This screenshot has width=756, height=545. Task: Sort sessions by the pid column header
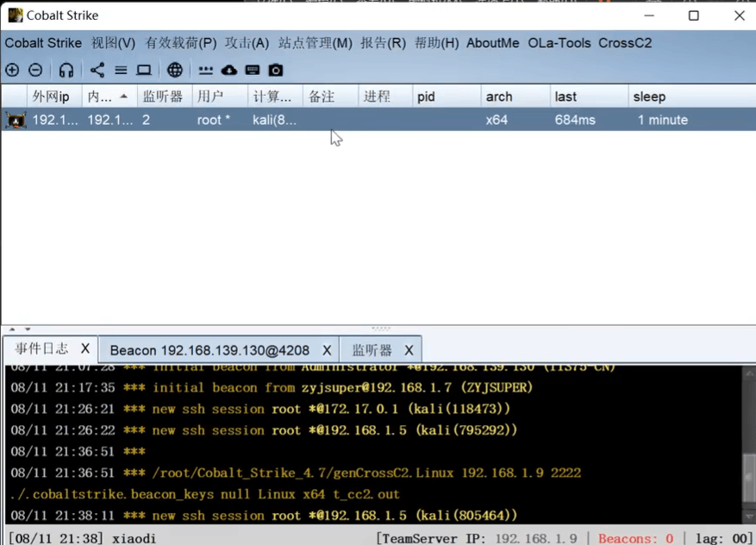447,97
